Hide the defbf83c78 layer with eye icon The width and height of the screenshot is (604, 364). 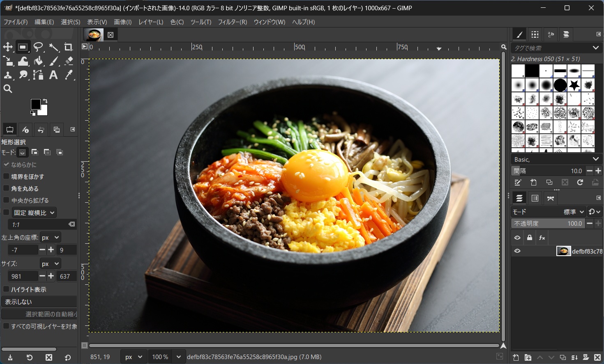point(517,251)
